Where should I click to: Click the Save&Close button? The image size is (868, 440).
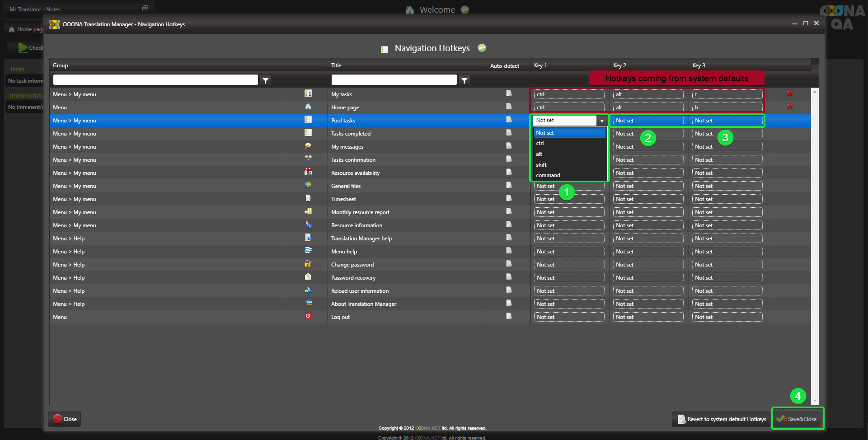tap(798, 419)
